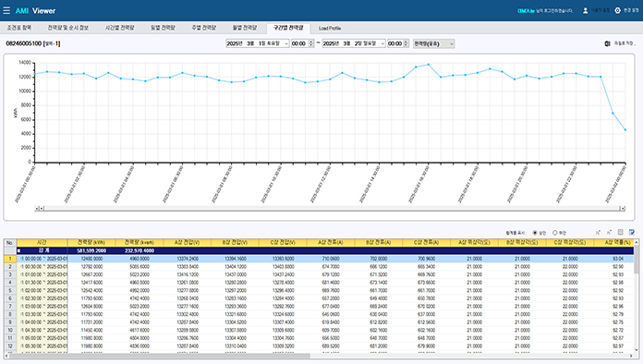The image size is (643, 364).
Task: Switch to the Load Profile tab
Action: [330, 29]
